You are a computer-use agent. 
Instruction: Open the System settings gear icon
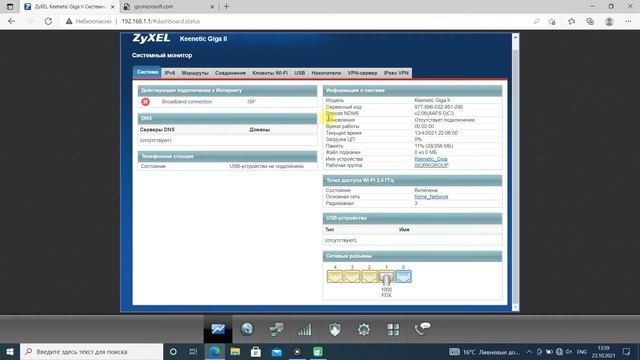tap(364, 329)
